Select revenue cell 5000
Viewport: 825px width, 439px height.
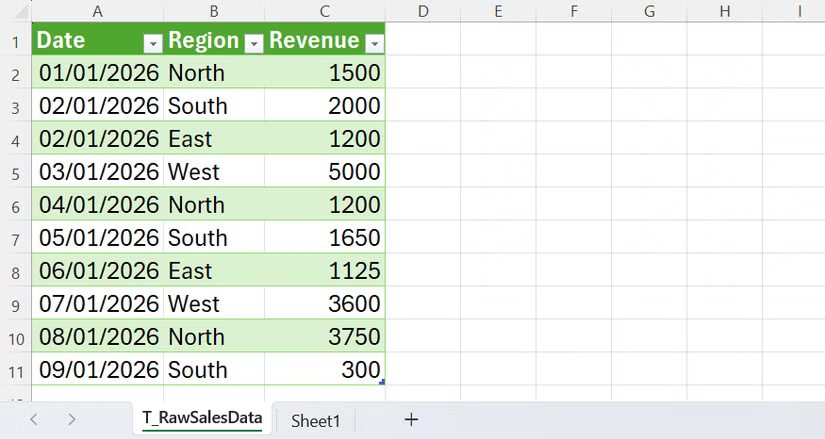coord(325,171)
